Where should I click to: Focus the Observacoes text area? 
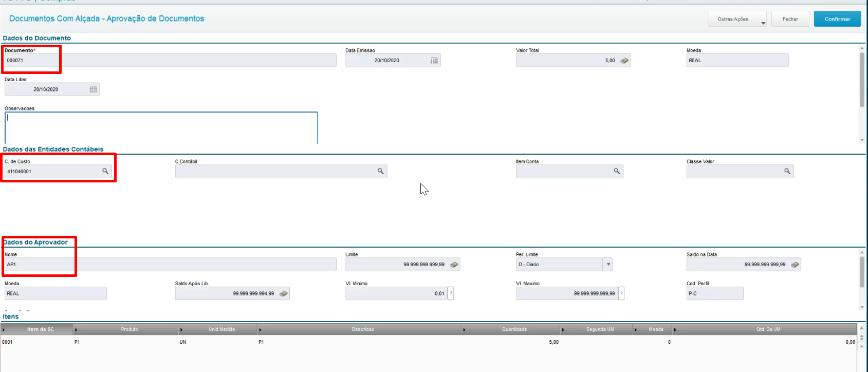(161, 127)
